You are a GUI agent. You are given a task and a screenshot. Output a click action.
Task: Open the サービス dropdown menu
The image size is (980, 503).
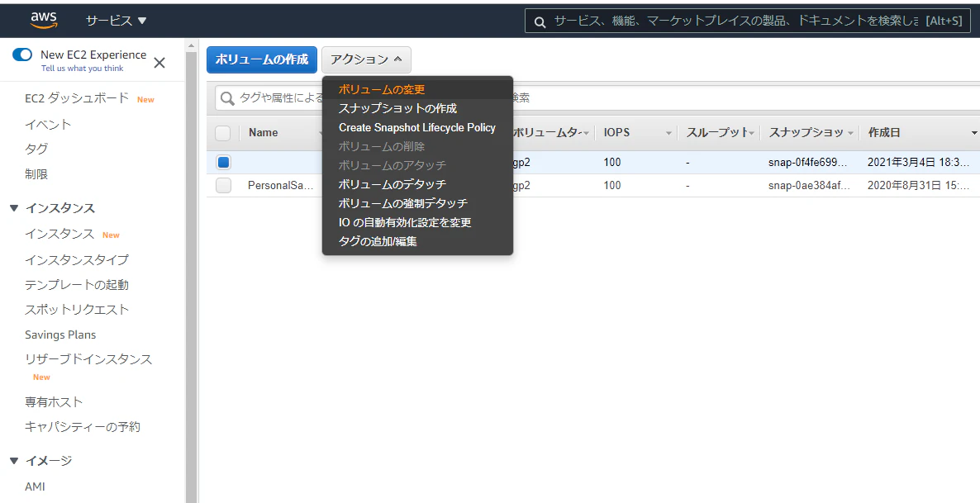116,20
